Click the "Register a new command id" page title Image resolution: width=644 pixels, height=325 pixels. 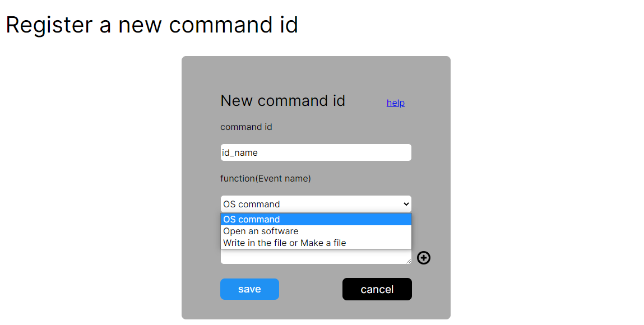[152, 25]
